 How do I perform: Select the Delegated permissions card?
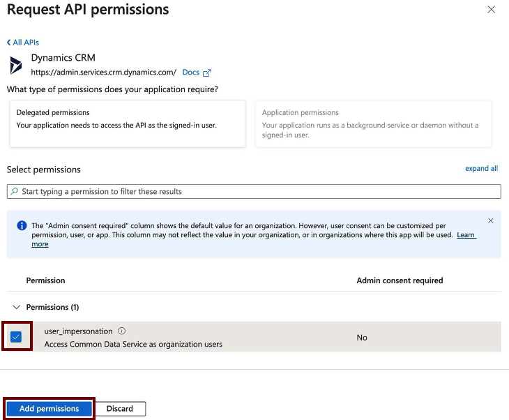coord(128,123)
